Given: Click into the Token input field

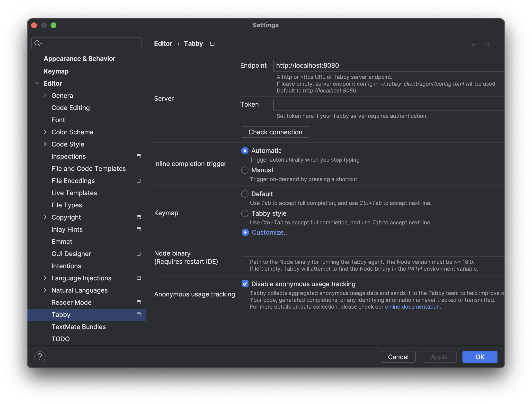Looking at the screenshot, I should (389, 105).
